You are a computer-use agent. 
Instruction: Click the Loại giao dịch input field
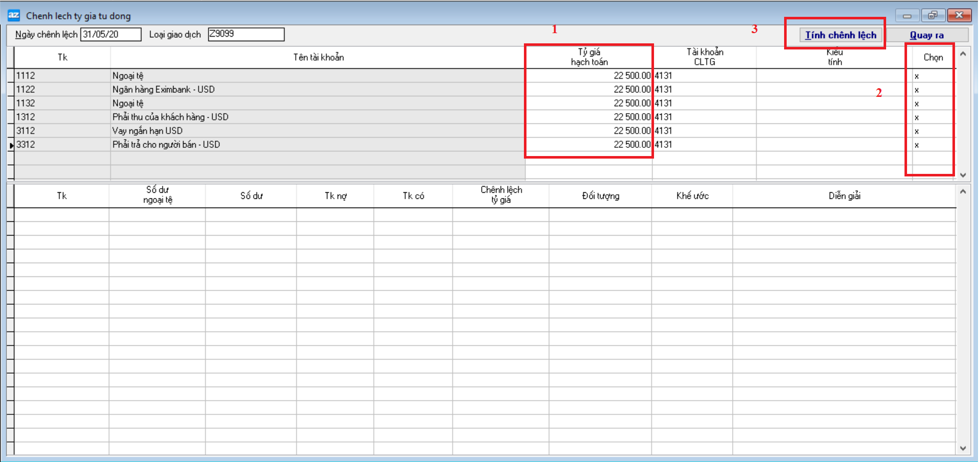point(246,34)
